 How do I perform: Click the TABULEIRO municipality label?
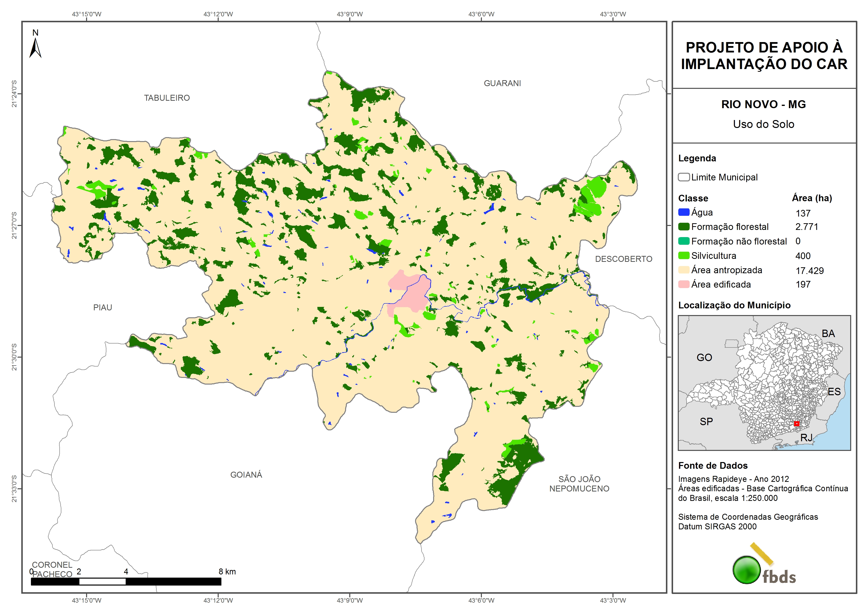(x=167, y=98)
